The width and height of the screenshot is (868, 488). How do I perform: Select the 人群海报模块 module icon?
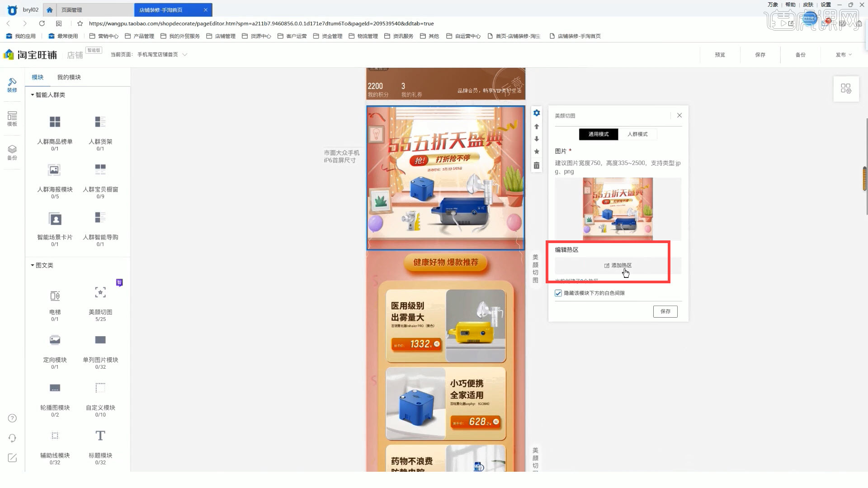tap(55, 170)
